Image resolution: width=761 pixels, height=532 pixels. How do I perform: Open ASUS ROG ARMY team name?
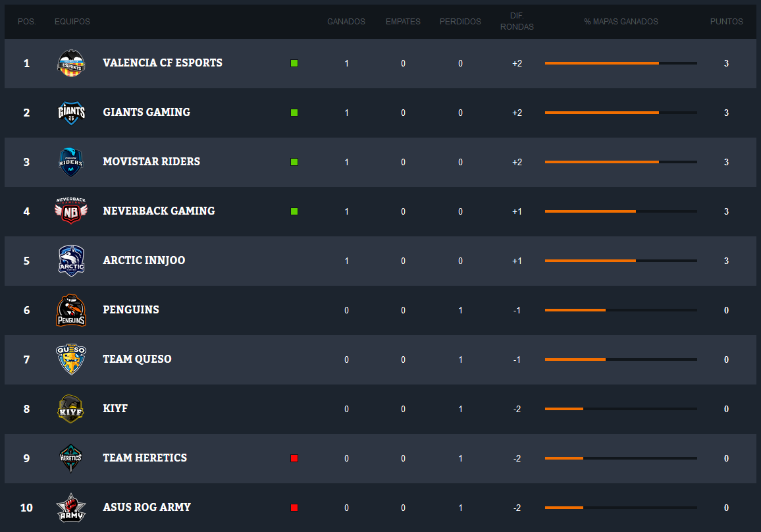coord(147,507)
